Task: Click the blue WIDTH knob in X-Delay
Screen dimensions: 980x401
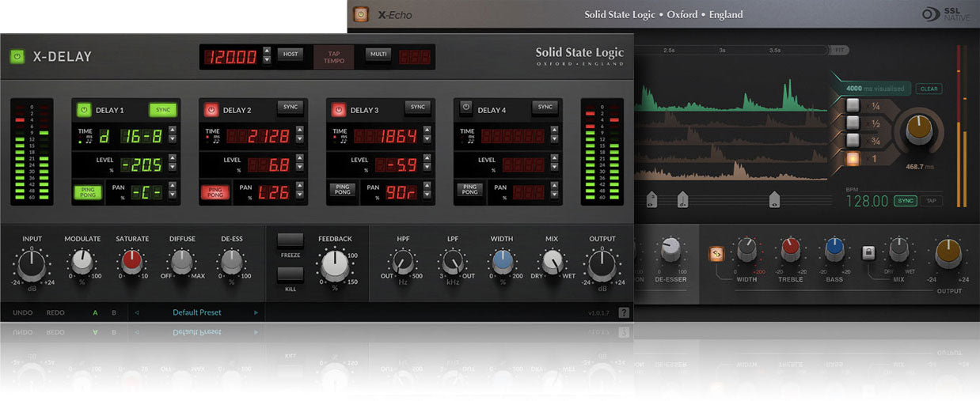Action: coord(502,262)
